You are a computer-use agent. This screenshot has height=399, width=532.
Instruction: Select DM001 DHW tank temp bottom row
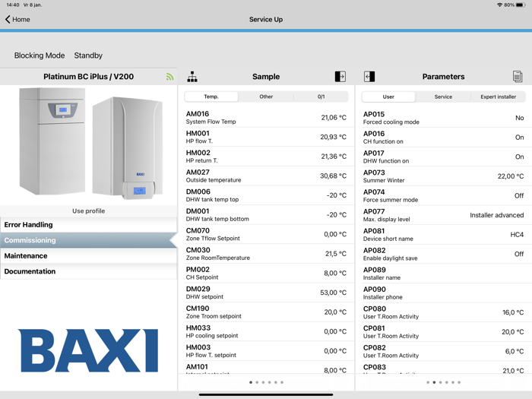coord(266,215)
